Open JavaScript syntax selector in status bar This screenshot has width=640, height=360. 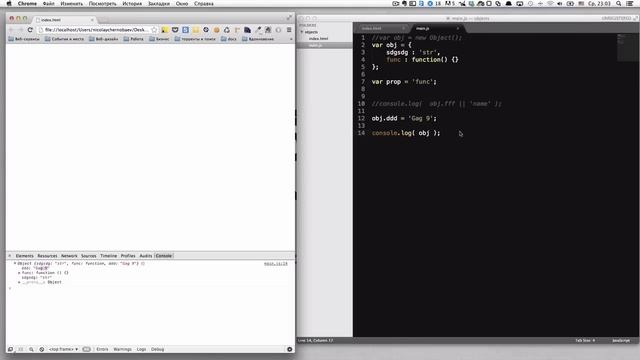[621, 340]
